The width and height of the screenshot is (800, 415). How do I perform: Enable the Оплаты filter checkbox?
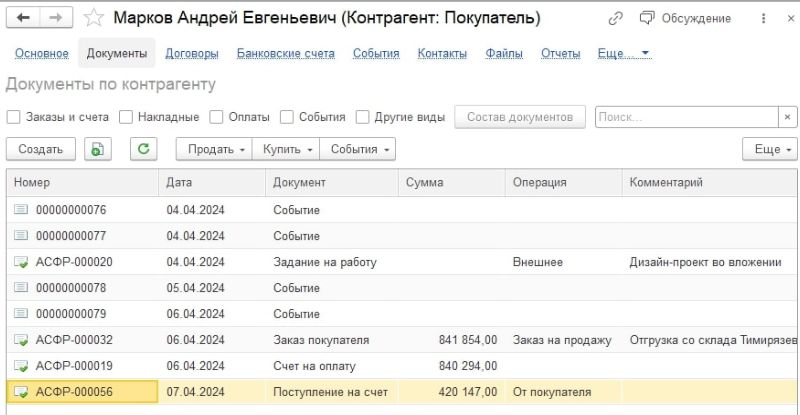pyautogui.click(x=216, y=117)
